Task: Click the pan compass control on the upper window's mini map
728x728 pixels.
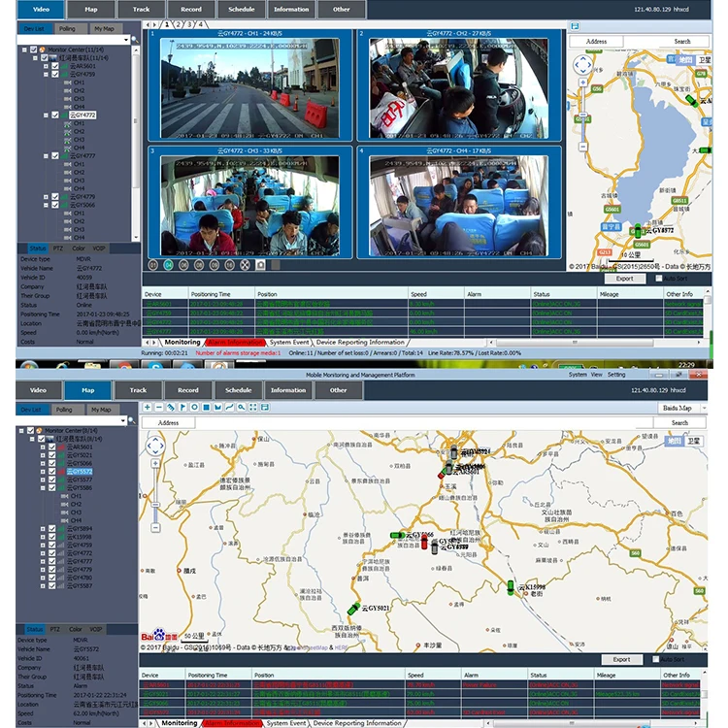Action: coord(582,65)
